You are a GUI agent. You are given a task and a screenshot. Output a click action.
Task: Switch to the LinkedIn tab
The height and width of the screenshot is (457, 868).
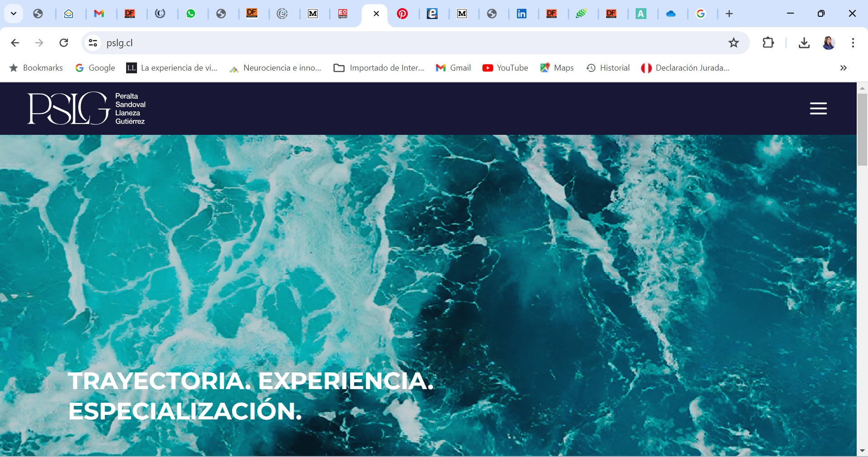point(521,14)
